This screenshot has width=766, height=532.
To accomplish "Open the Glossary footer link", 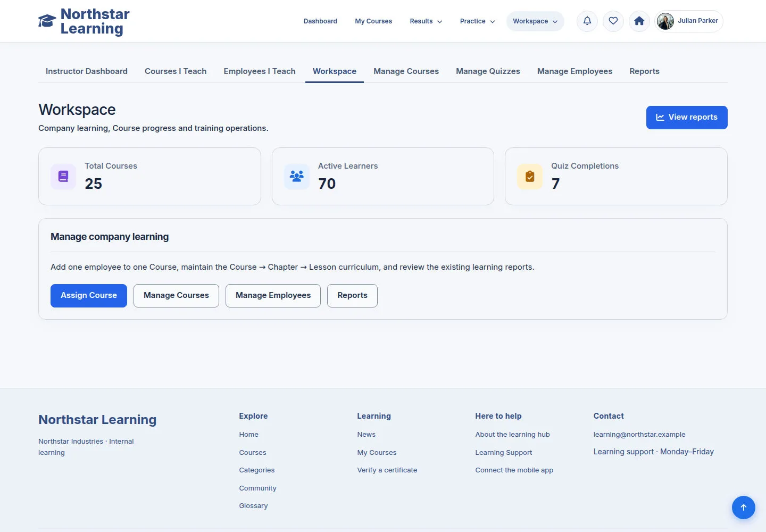I will pyautogui.click(x=254, y=506).
